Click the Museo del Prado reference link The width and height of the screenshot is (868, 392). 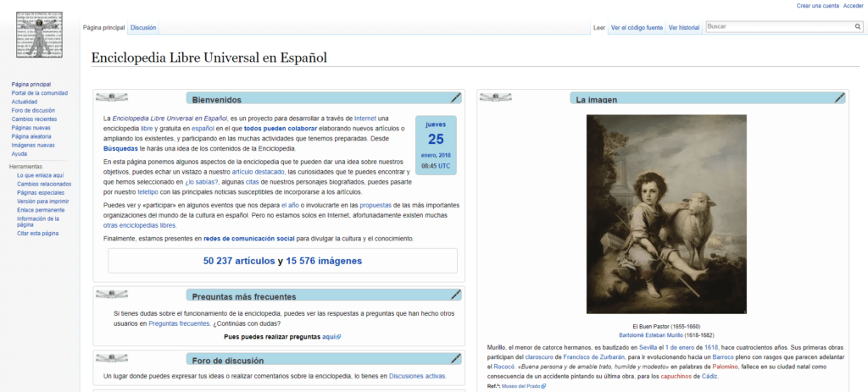pos(524,386)
